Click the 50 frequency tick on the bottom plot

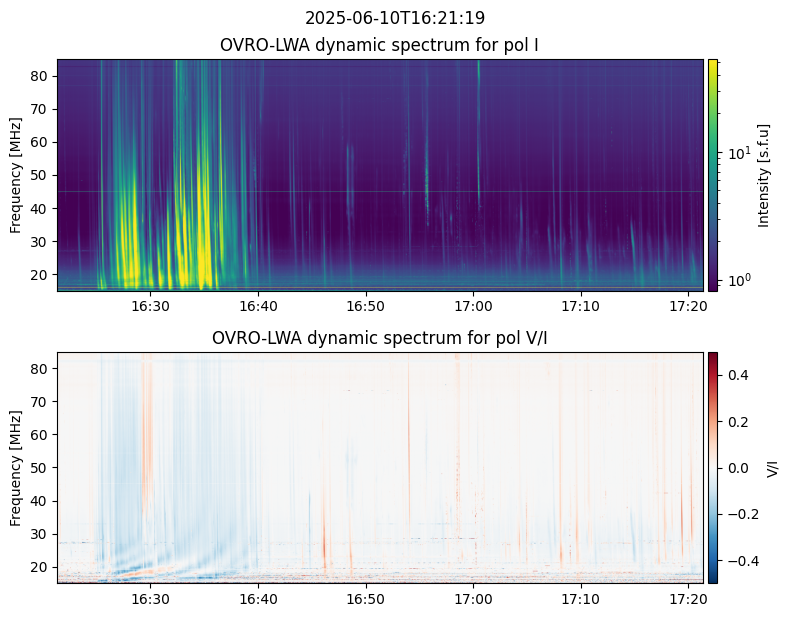(40, 468)
